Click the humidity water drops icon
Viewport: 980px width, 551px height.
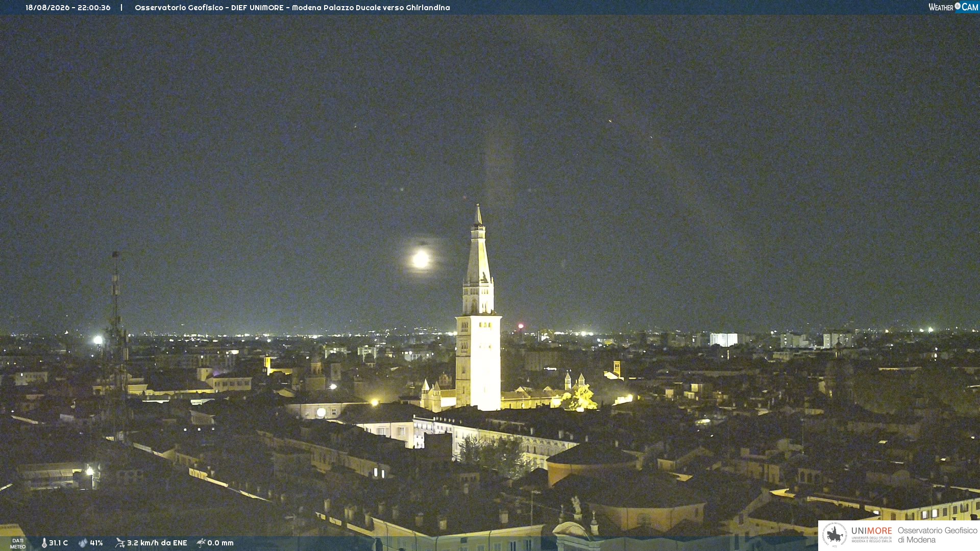pos(83,543)
